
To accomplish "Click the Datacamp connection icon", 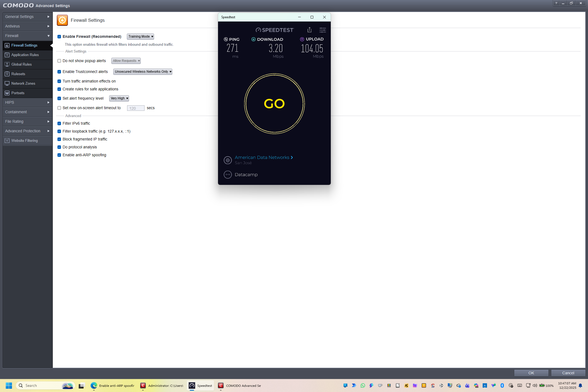I will 228,174.
